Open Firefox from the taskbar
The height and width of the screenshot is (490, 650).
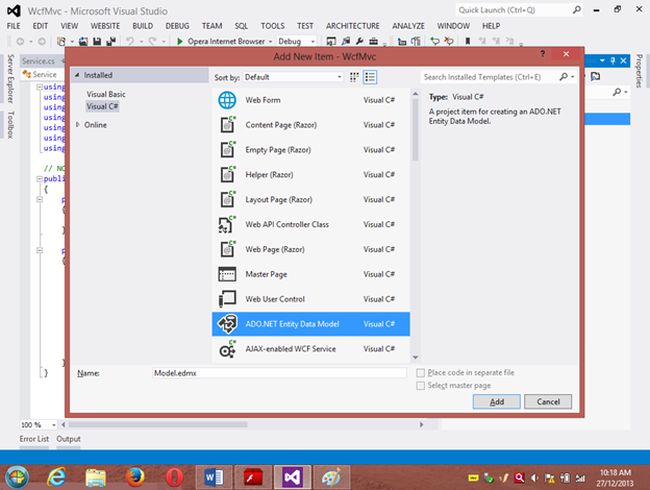click(x=135, y=477)
